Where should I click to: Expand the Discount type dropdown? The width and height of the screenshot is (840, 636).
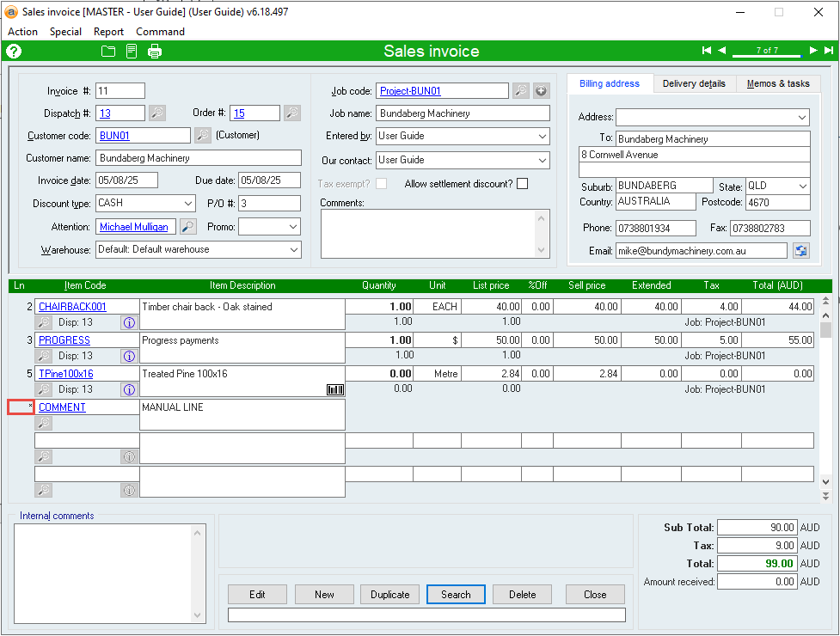(188, 204)
